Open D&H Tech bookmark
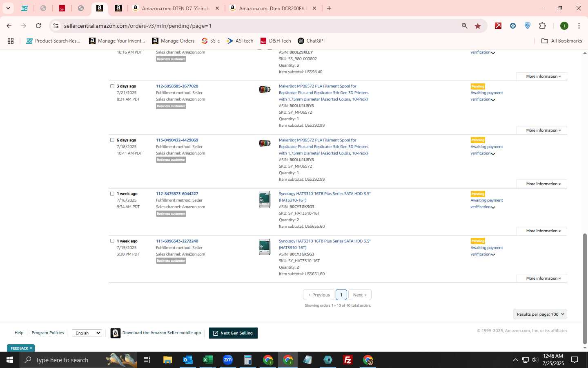The height and width of the screenshot is (368, 588). (276, 41)
